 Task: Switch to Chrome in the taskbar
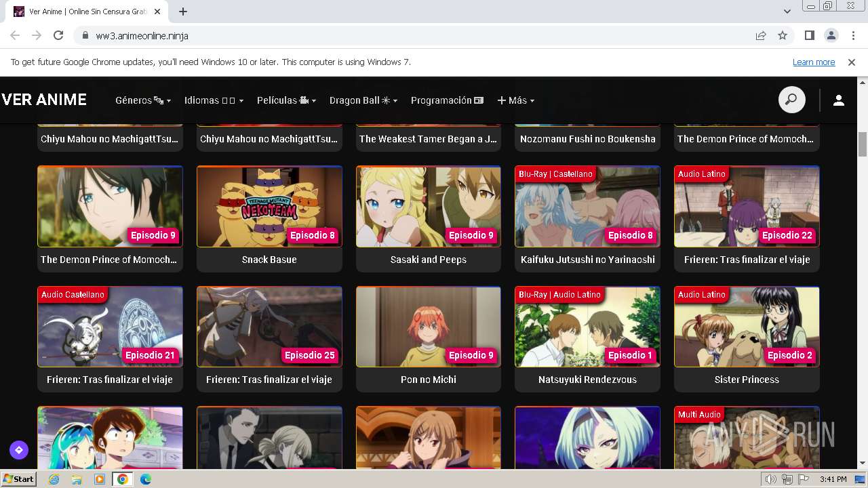point(123,479)
